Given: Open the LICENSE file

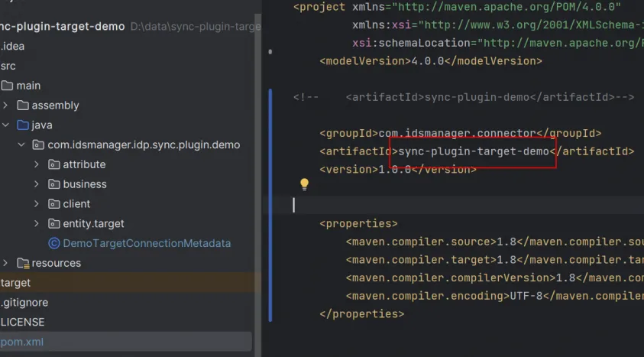Looking at the screenshot, I should pyautogui.click(x=22, y=322).
